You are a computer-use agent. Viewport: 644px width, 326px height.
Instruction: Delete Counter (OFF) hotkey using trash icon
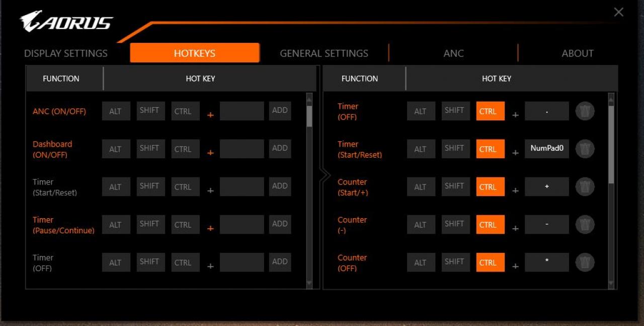[585, 263]
